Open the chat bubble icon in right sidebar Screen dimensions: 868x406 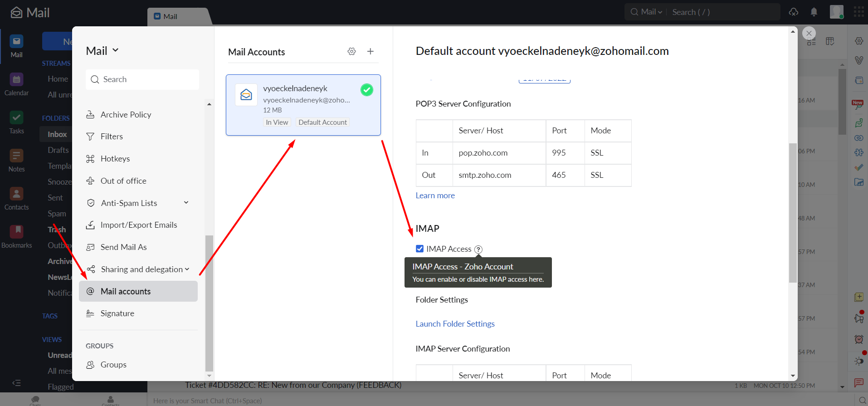859,382
